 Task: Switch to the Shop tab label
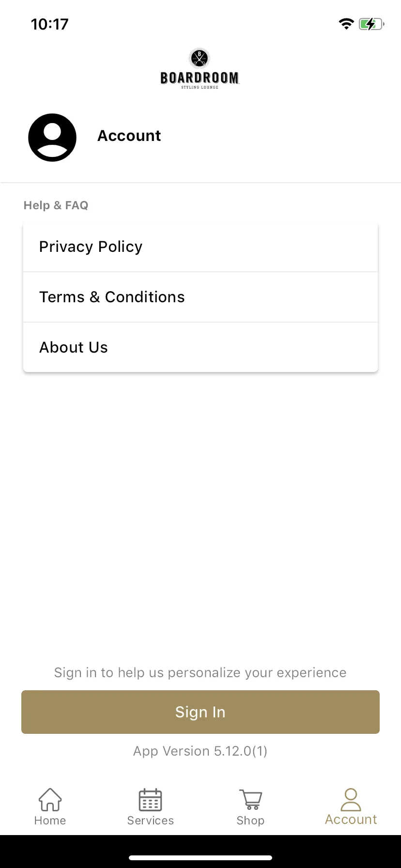(x=250, y=821)
